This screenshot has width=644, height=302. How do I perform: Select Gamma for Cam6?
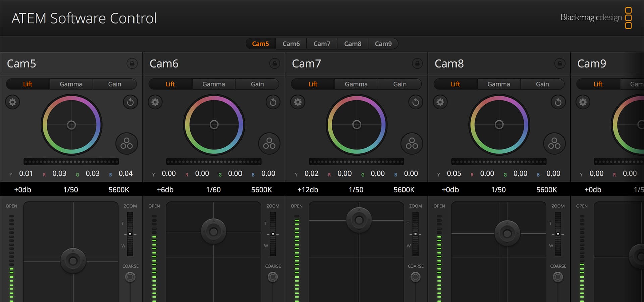coord(214,84)
